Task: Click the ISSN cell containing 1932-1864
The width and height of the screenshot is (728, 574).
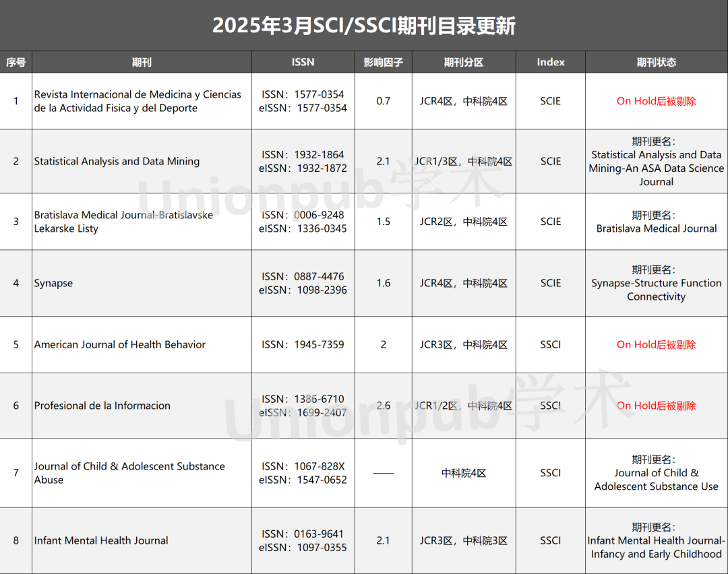Action: click(x=303, y=162)
